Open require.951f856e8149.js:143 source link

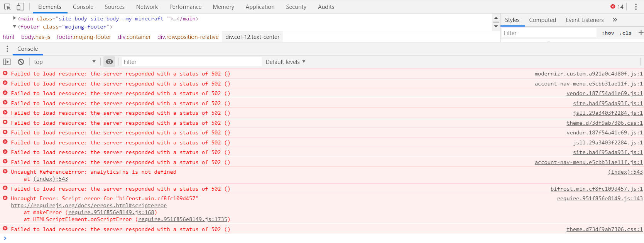tap(600, 198)
